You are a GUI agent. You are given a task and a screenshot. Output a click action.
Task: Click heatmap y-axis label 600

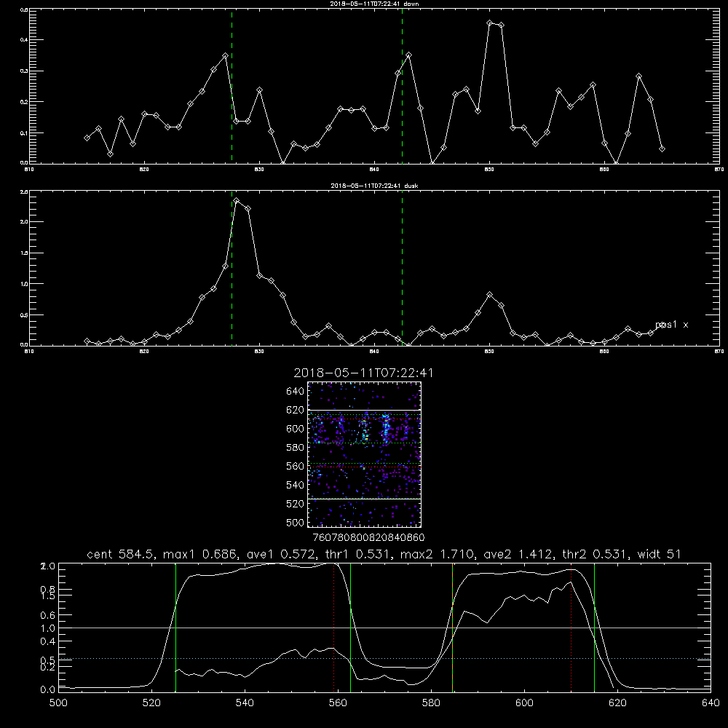296,429
